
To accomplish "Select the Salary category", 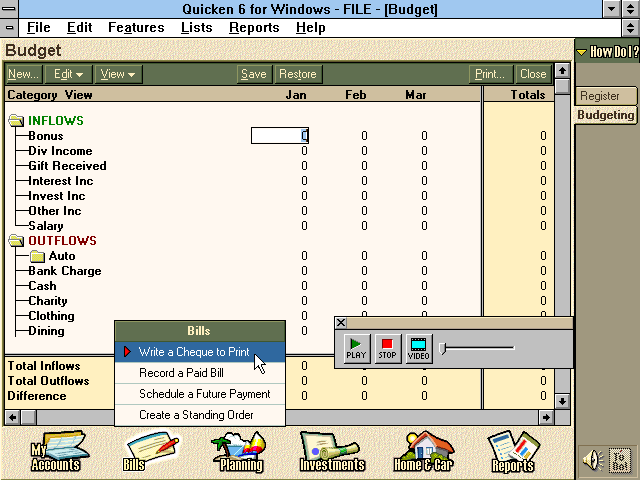I will pos(46,226).
